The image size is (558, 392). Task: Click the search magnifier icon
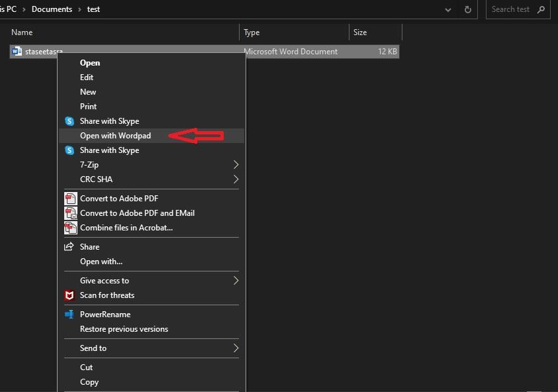(541, 10)
